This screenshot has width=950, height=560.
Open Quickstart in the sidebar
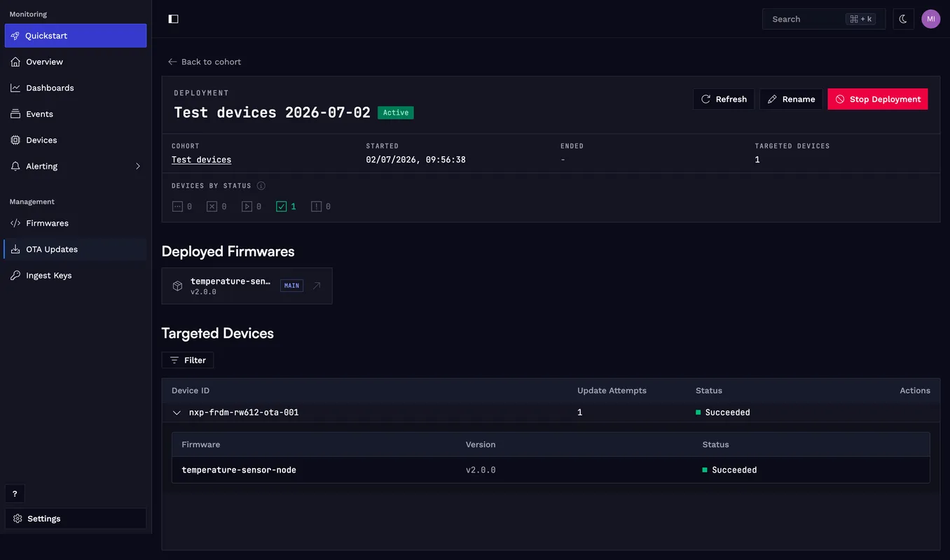pos(76,36)
